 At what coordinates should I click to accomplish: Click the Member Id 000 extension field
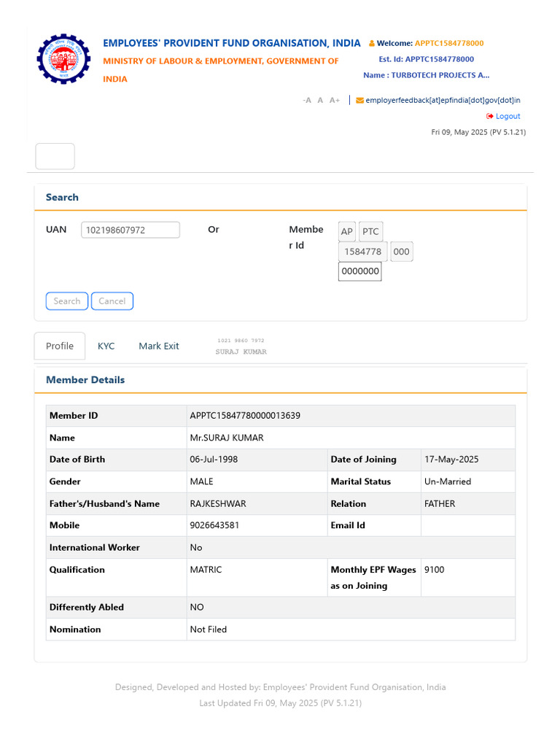[x=402, y=252]
